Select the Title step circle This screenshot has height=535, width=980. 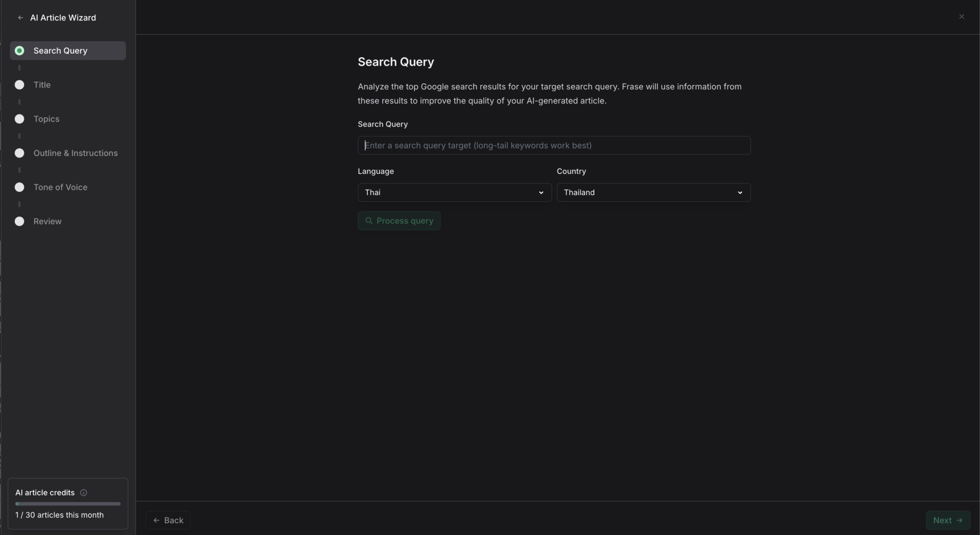tap(19, 85)
